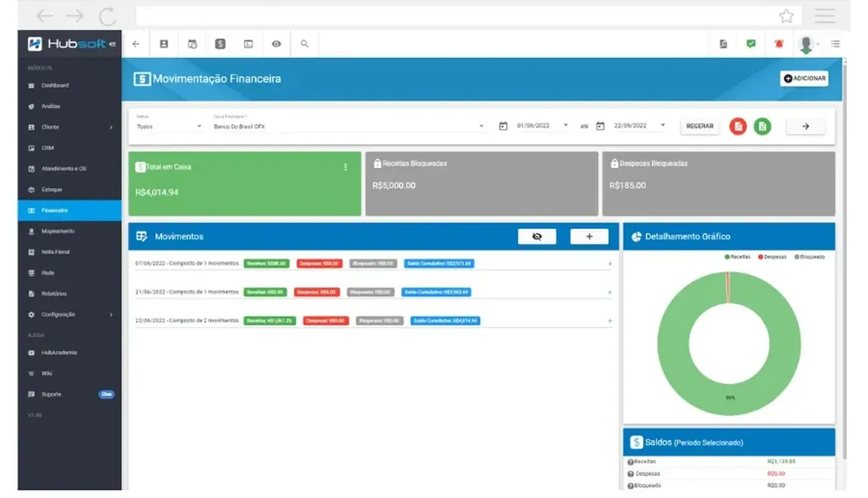
Task: Click the REGERAR button
Action: [x=699, y=127]
